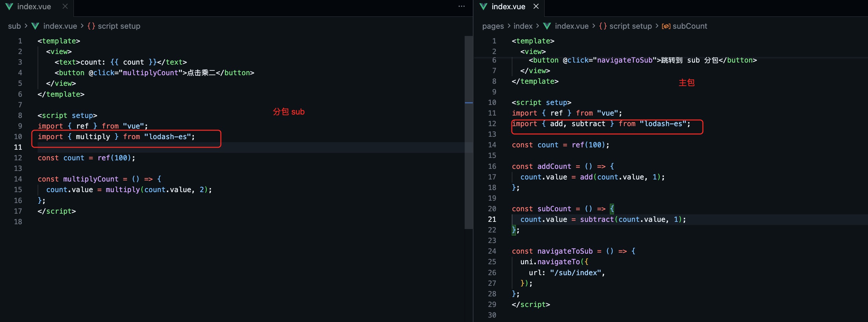Switch to the right index.vue tab
This screenshot has height=322, width=868.
pos(508,6)
